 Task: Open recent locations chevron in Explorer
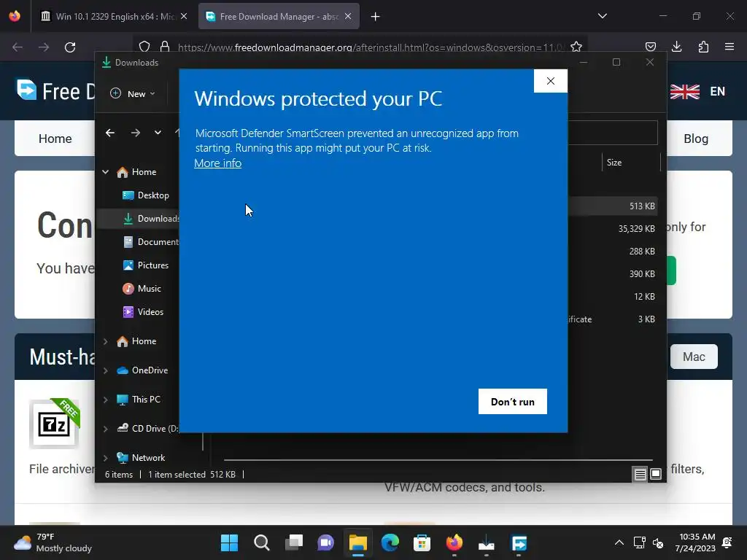(158, 133)
